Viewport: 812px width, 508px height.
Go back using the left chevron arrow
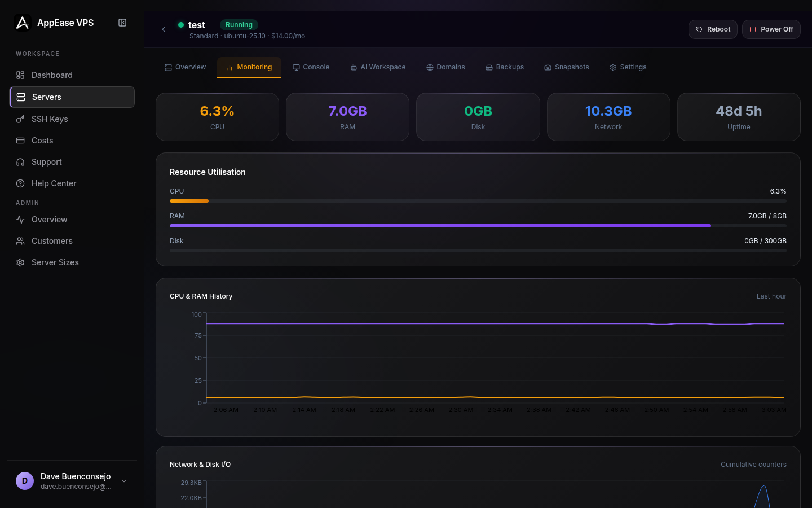164,29
